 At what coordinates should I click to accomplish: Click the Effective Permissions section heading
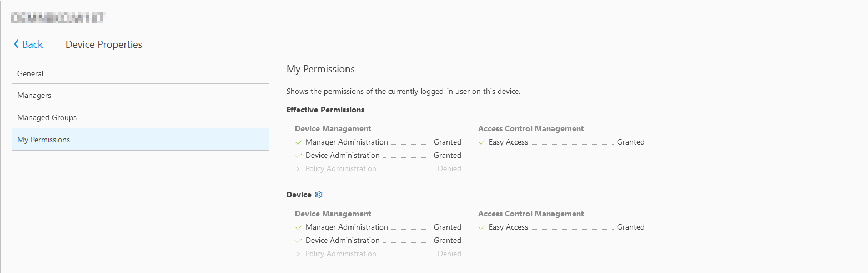325,110
